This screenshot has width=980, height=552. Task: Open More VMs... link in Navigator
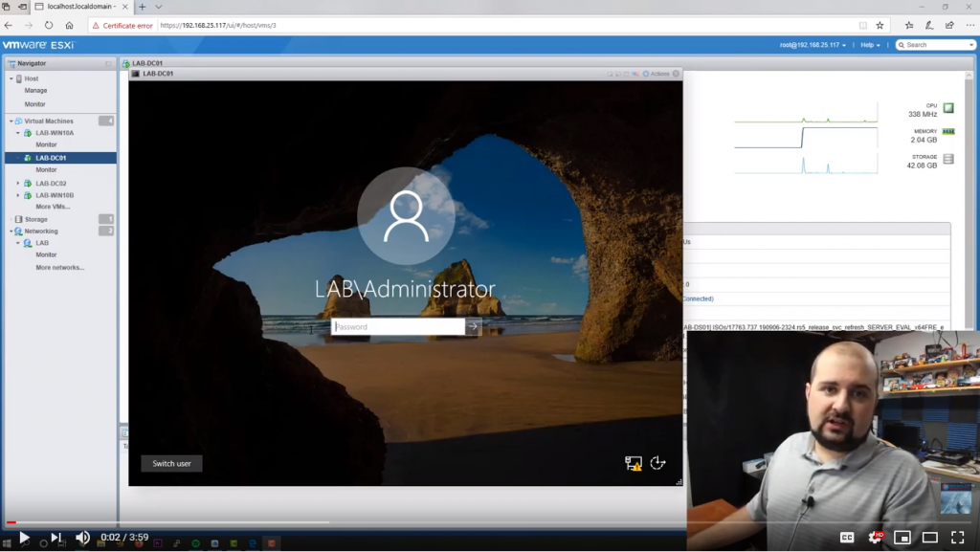click(x=54, y=207)
